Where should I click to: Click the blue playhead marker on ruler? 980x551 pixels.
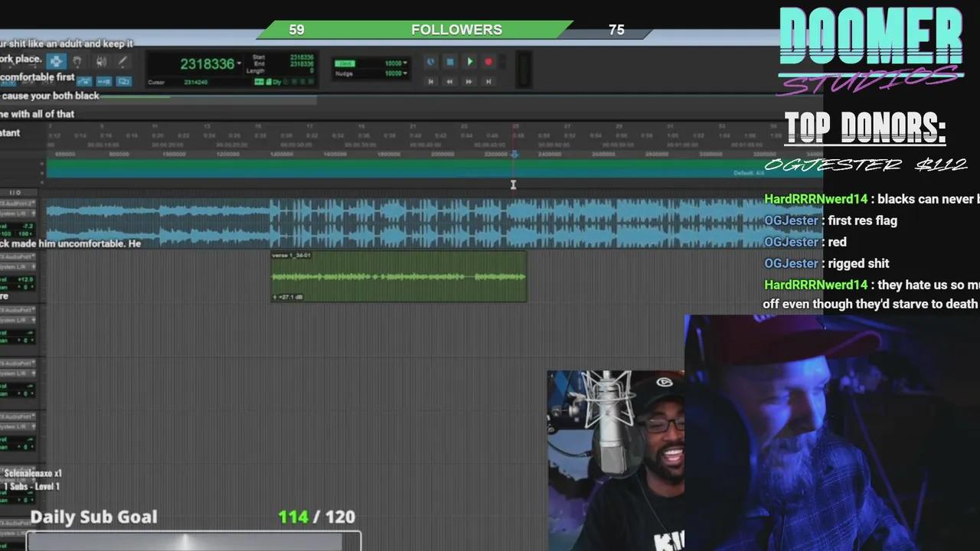click(514, 155)
